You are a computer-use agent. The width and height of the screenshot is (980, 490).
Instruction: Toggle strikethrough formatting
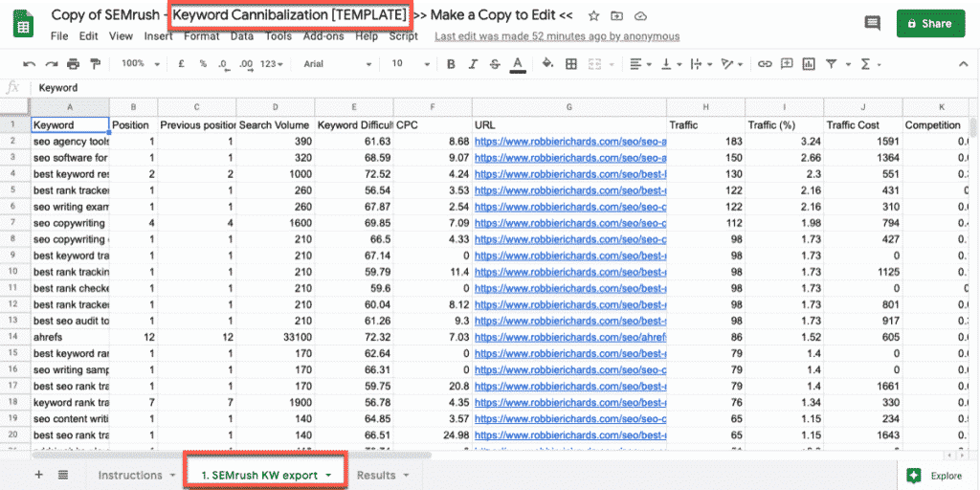point(494,64)
